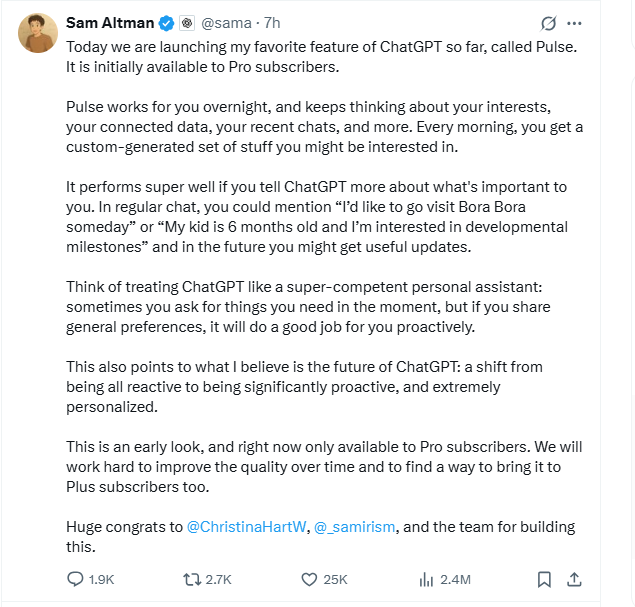
Task: Click the reply speech bubble icon
Action: [75, 579]
